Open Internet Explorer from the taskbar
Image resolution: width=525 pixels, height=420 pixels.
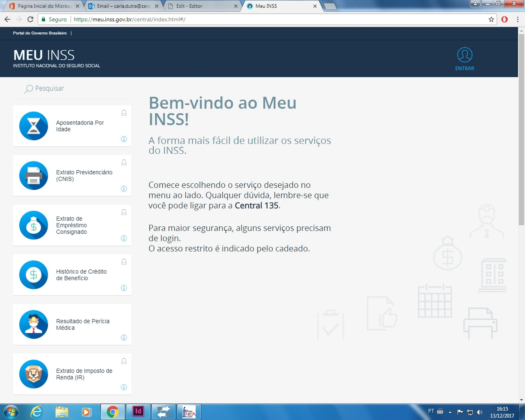[x=36, y=412]
